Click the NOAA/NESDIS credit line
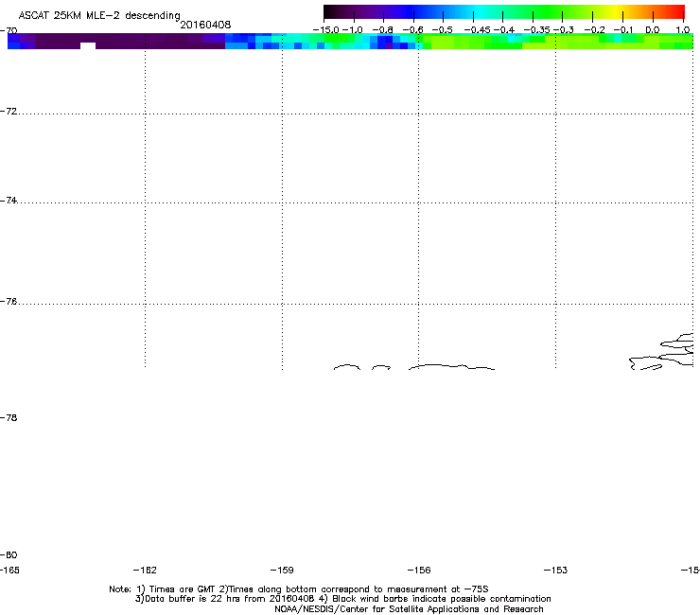The height and width of the screenshot is (615, 700). point(409,609)
